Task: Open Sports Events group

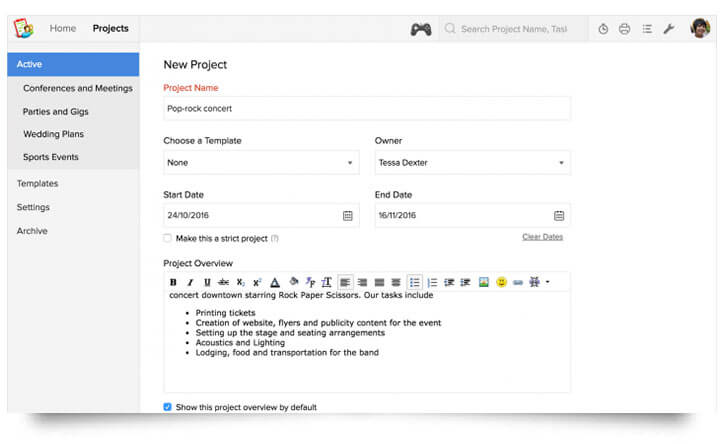Action: pyautogui.click(x=51, y=157)
